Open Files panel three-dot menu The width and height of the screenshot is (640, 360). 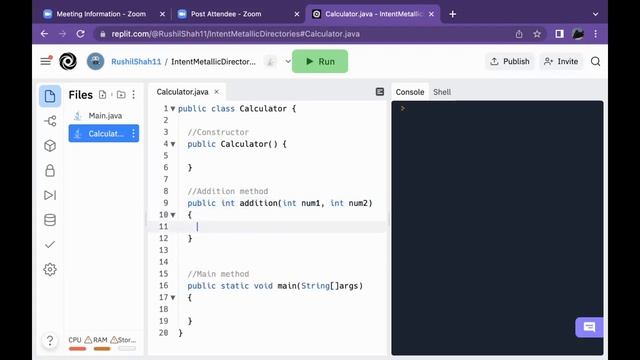pyautogui.click(x=133, y=95)
